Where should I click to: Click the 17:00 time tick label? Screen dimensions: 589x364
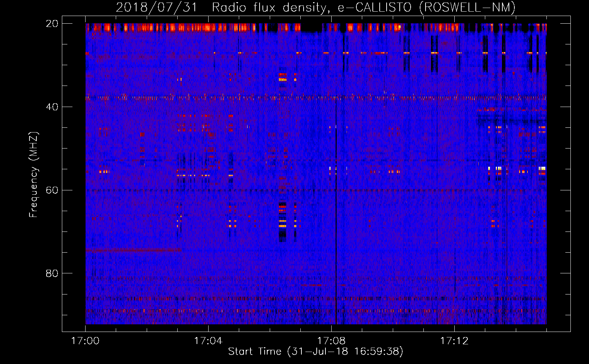85,341
